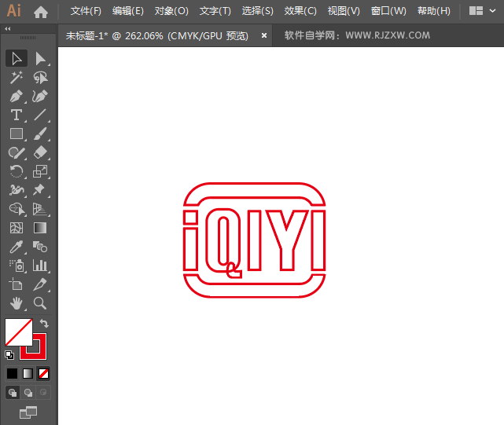Change screen mode button
Image resolution: width=504 pixels, height=425 pixels.
(28, 412)
